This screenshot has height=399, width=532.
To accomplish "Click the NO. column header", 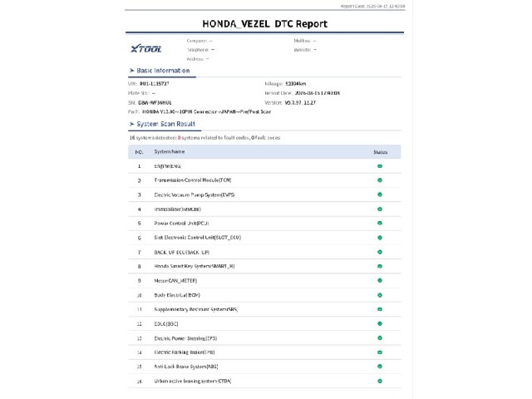I will tap(139, 152).
